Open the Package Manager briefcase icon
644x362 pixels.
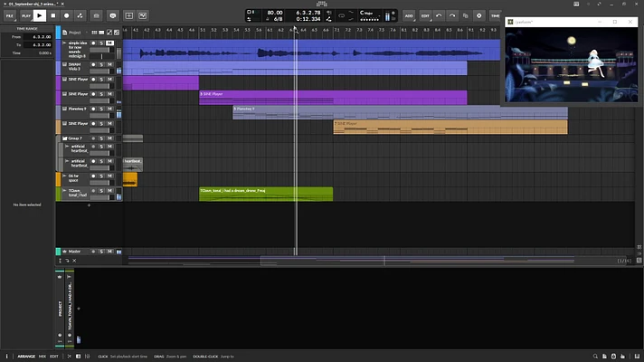(96, 15)
